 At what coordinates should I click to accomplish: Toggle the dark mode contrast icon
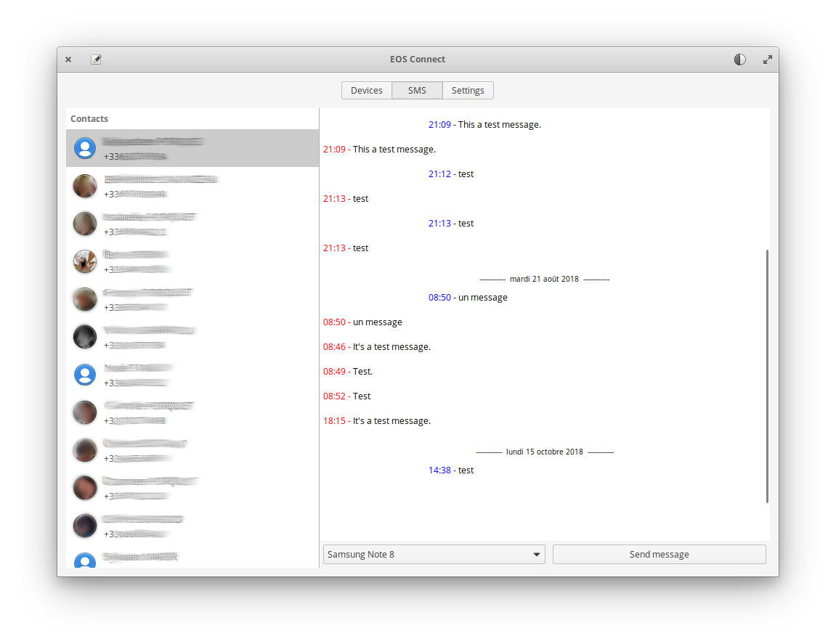(x=739, y=60)
